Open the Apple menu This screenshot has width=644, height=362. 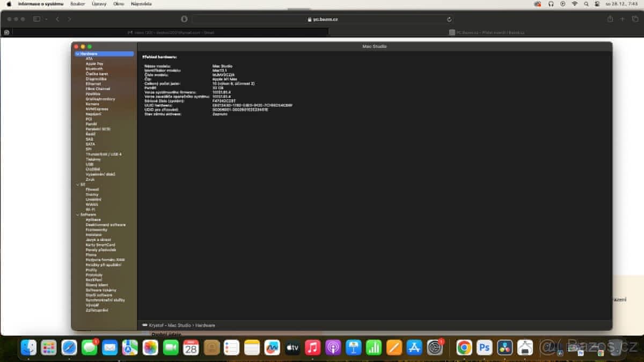9,4
